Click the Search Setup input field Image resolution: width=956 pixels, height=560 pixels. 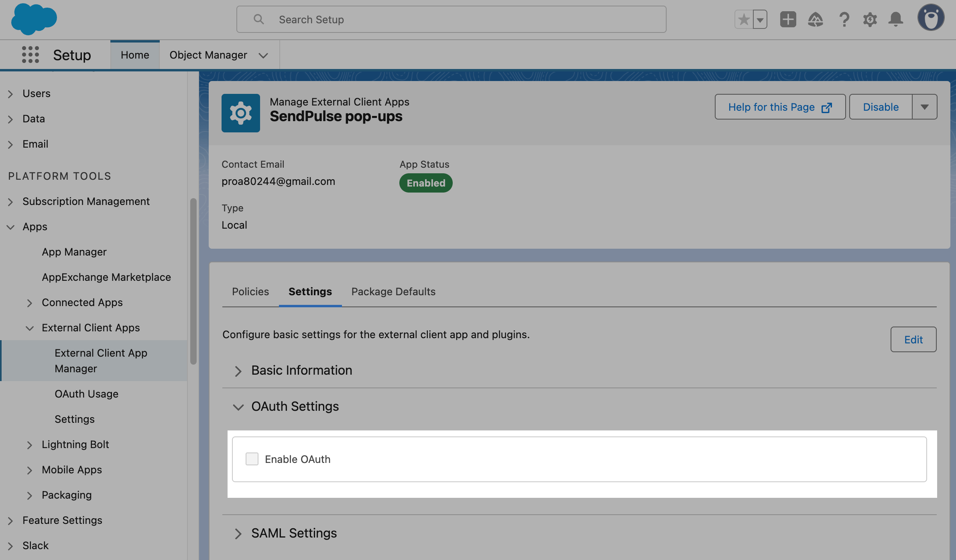[x=451, y=19]
